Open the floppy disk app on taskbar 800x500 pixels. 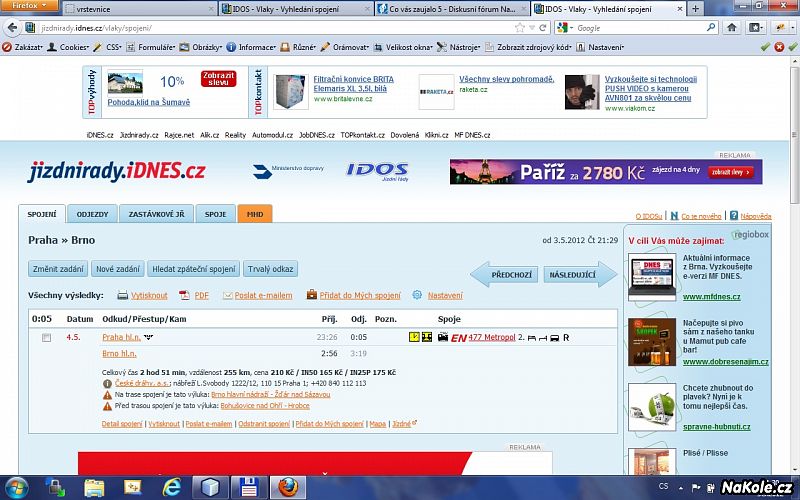pos(248,488)
